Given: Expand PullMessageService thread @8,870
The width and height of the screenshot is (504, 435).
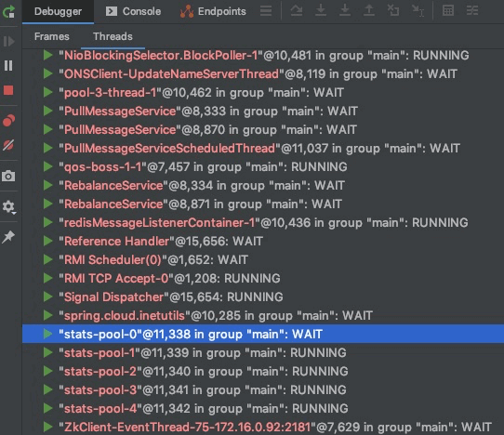Looking at the screenshot, I should tap(48, 130).
